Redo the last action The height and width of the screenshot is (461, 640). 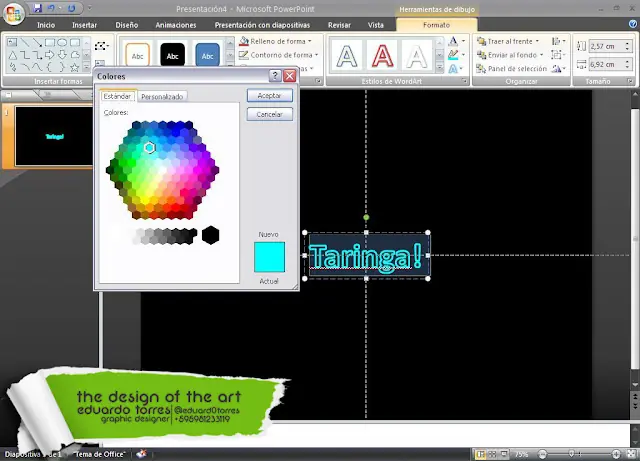click(x=71, y=8)
